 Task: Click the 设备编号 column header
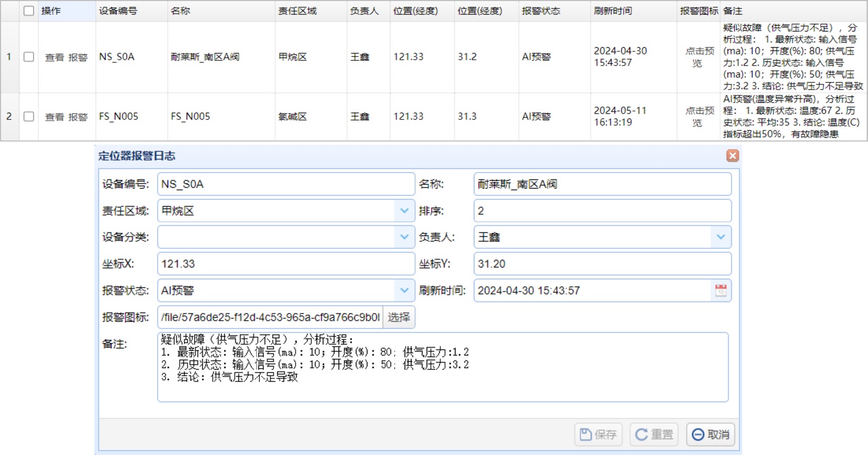[118, 11]
